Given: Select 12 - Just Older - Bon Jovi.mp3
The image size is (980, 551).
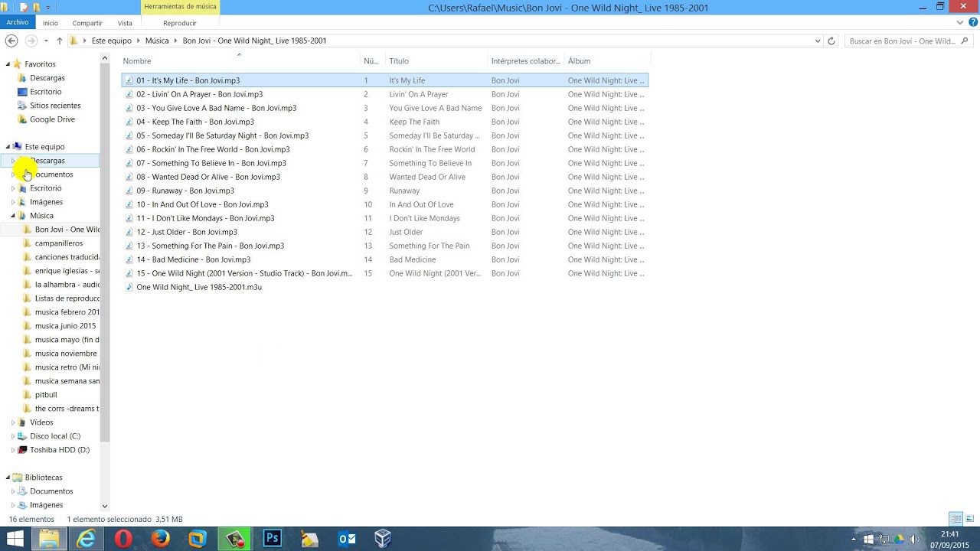Looking at the screenshot, I should click(187, 232).
